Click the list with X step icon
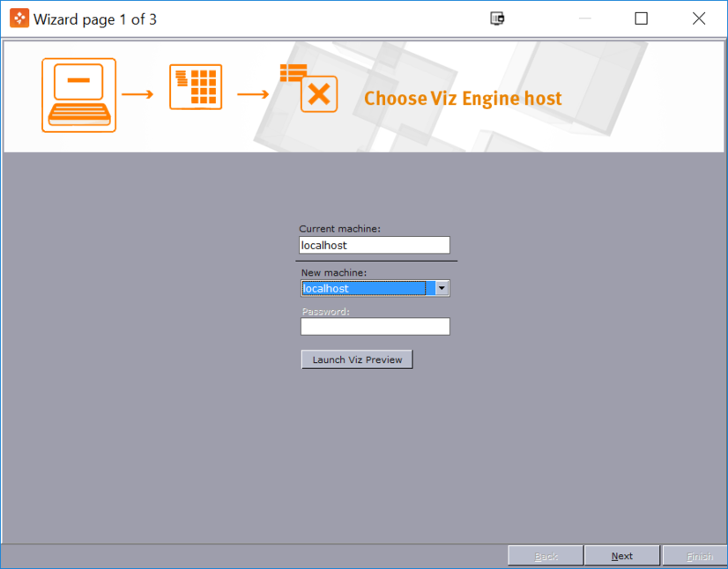This screenshot has width=728, height=569. pyautogui.click(x=308, y=88)
